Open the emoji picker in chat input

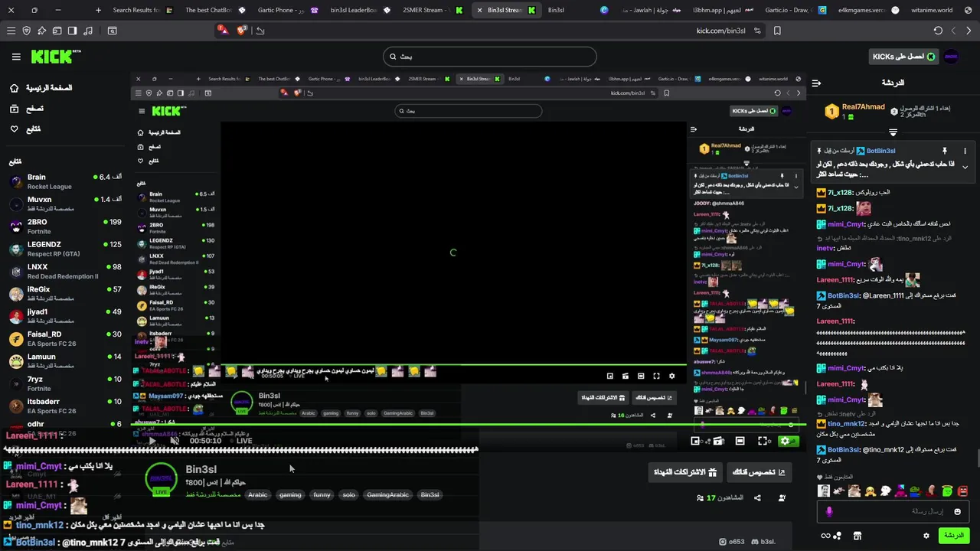[x=958, y=511]
